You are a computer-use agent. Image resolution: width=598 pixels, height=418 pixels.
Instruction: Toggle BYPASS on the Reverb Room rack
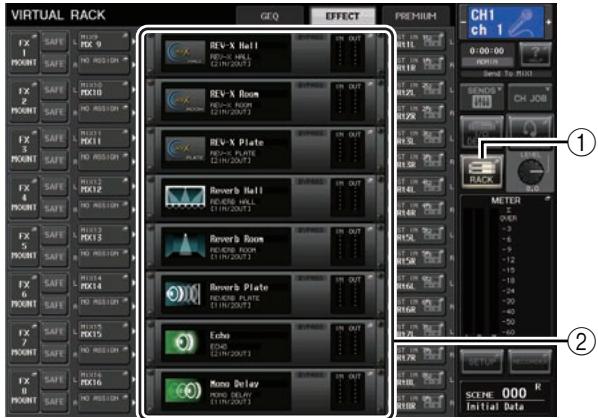310,231
